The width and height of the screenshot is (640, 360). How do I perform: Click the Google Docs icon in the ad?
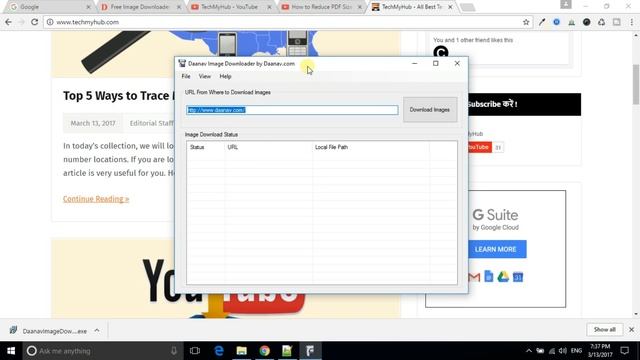point(489,276)
